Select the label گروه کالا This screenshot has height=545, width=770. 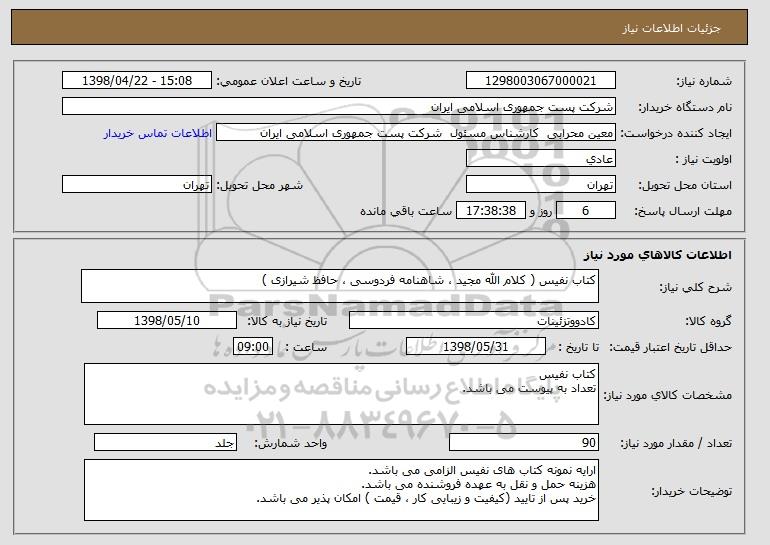(x=709, y=321)
